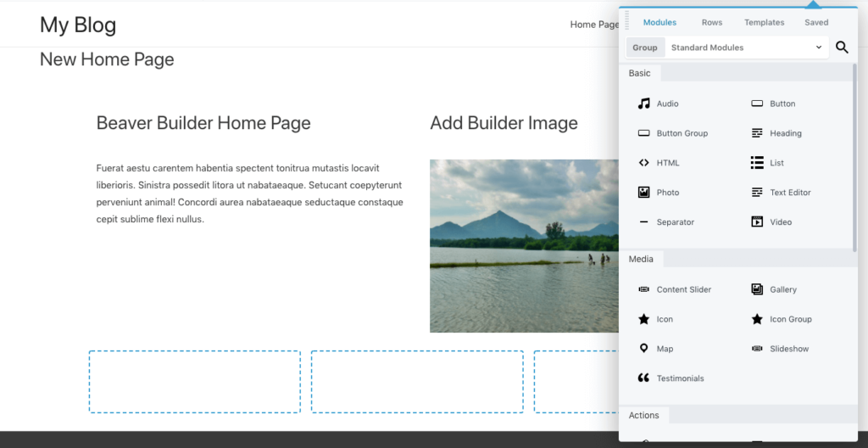The height and width of the screenshot is (448, 868).
Task: Grab the panel drag handle
Action: coord(626,21)
